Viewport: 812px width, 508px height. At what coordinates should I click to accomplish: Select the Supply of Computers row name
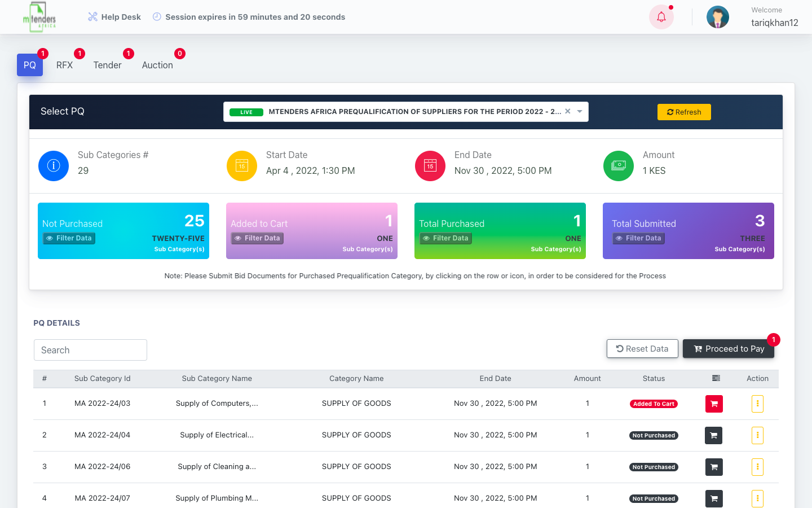pyautogui.click(x=217, y=404)
